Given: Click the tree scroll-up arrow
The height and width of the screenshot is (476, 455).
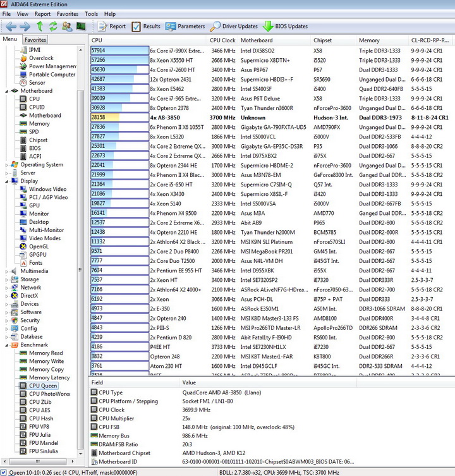Looking at the screenshot, I should click(x=80, y=50).
